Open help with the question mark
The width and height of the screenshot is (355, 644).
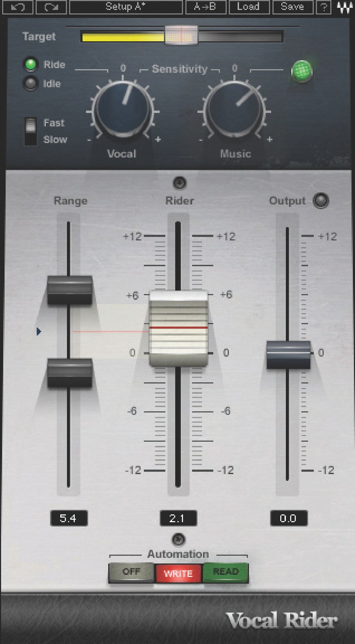pyautogui.click(x=324, y=7)
